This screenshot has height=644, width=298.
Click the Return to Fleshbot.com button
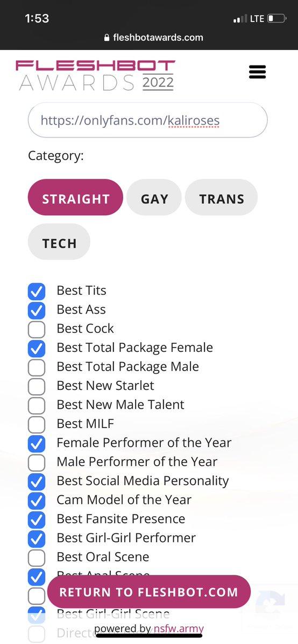pos(148,592)
